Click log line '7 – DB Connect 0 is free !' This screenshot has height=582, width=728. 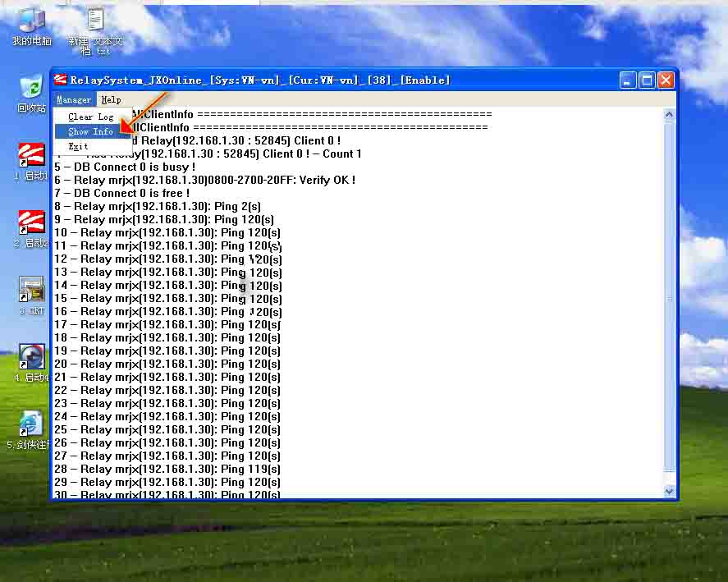tap(121, 193)
